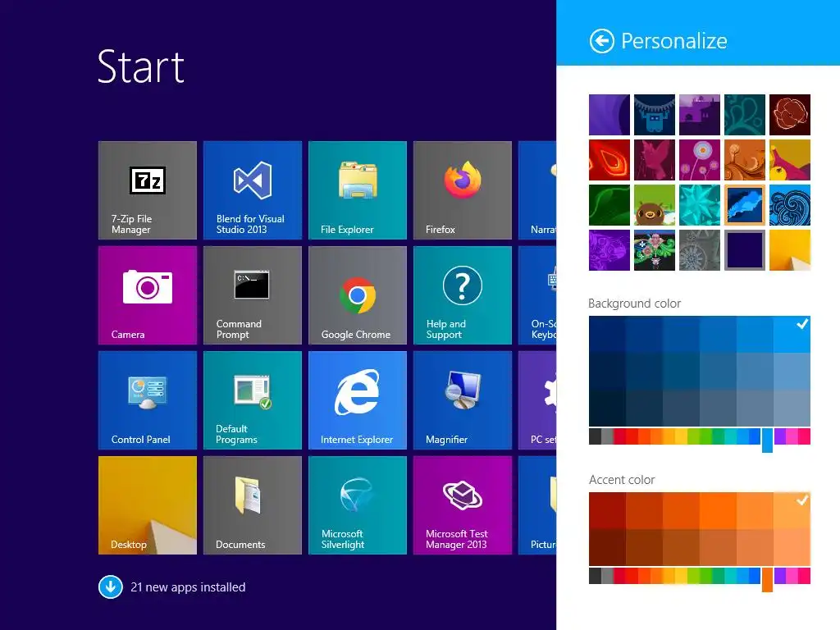Open the Magnifier tile
The height and width of the screenshot is (630, 840).
pos(463,400)
